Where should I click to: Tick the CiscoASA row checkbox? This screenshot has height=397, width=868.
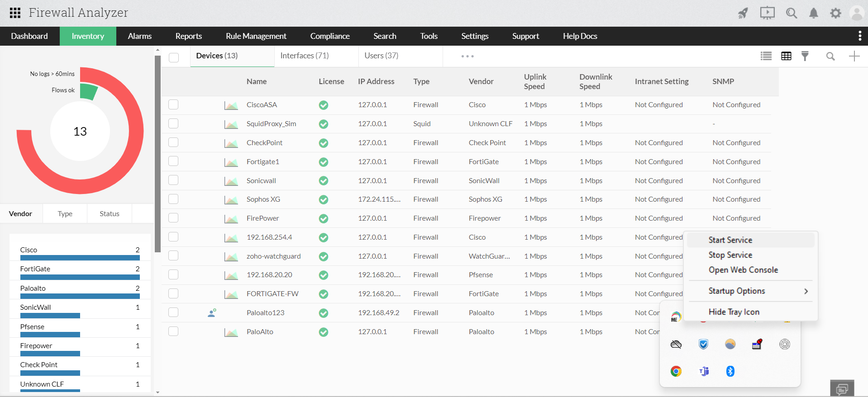click(173, 105)
